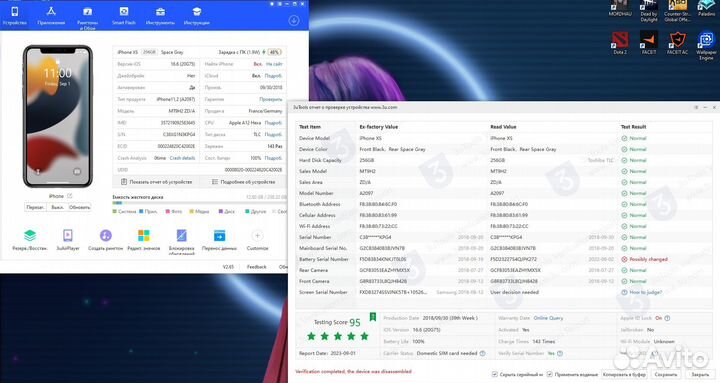Click Подробнее об устройстве button

243,182
